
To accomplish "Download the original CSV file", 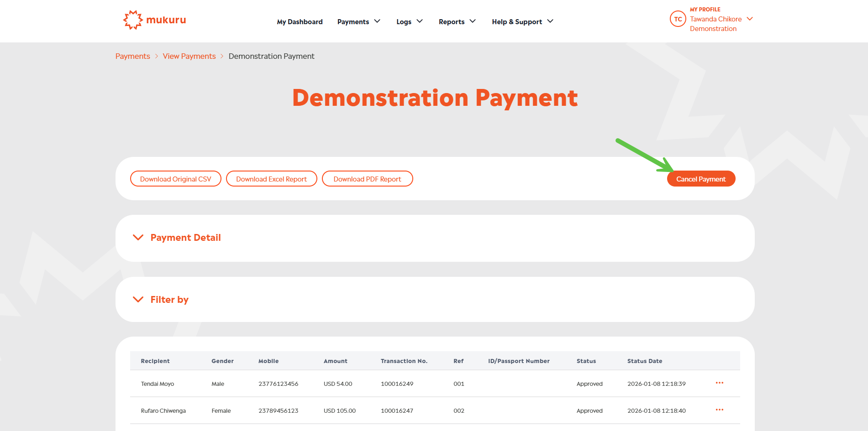I will pos(175,179).
